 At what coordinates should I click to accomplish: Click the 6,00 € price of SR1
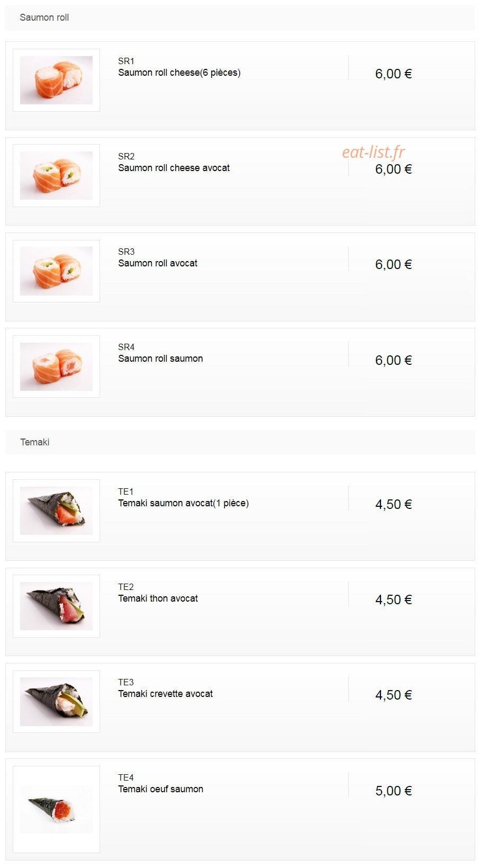pyautogui.click(x=394, y=74)
